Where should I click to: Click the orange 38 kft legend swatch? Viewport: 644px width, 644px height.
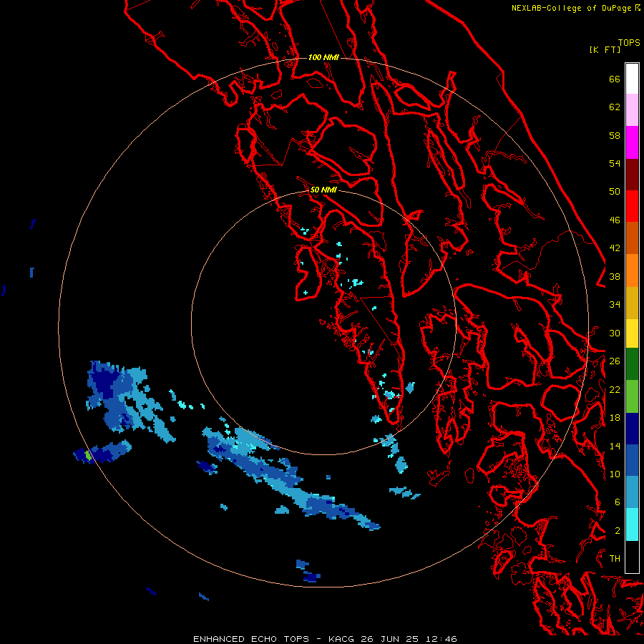point(632,270)
